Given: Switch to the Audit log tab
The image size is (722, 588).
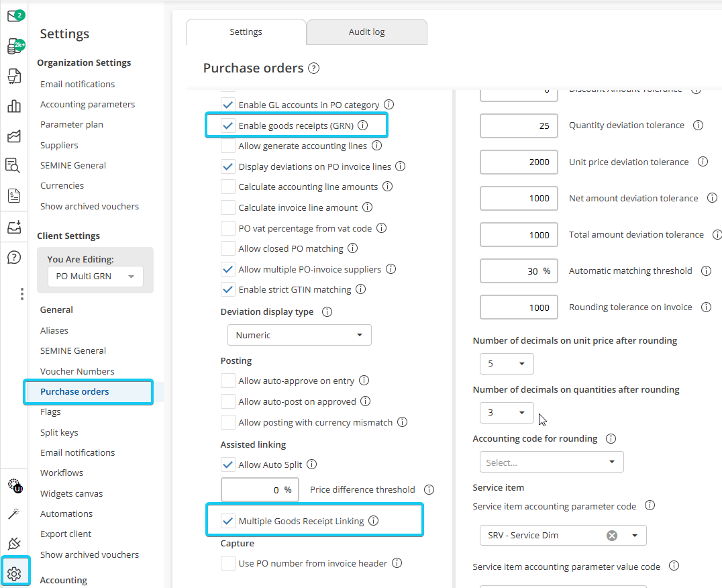Looking at the screenshot, I should coord(366,32).
